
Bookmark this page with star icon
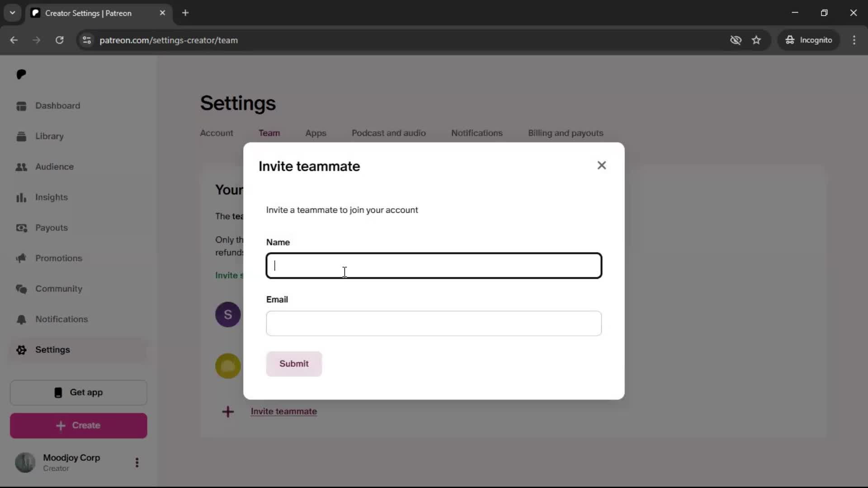pos(756,40)
